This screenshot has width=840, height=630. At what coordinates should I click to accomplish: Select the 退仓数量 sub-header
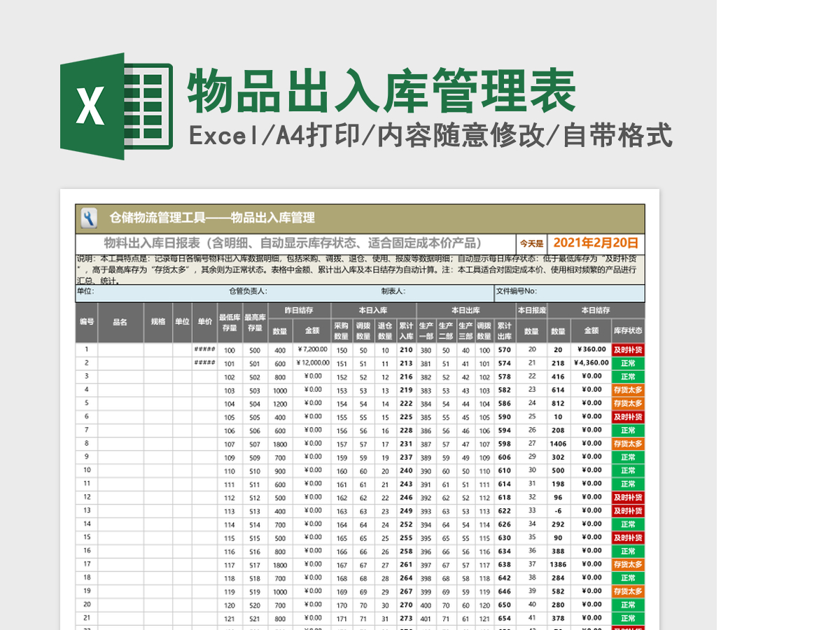click(x=385, y=330)
